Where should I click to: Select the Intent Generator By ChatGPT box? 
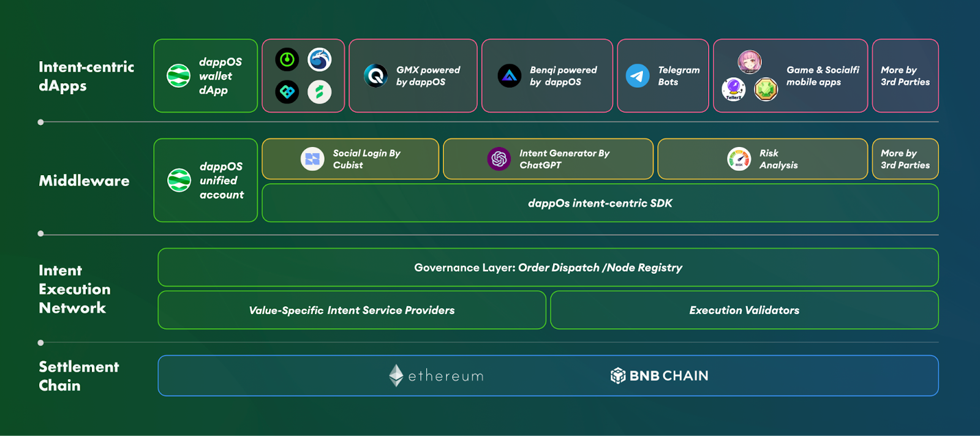coord(548,159)
